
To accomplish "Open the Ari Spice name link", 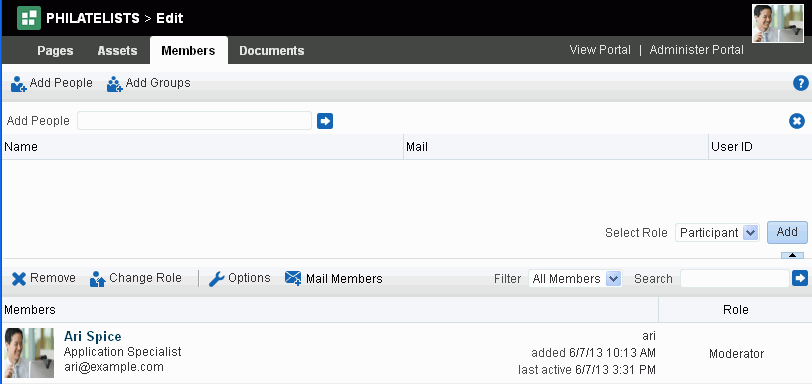I will (x=93, y=336).
